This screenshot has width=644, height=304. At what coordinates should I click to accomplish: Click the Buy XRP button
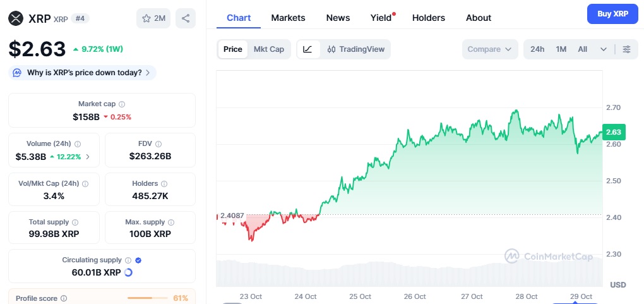612,14
